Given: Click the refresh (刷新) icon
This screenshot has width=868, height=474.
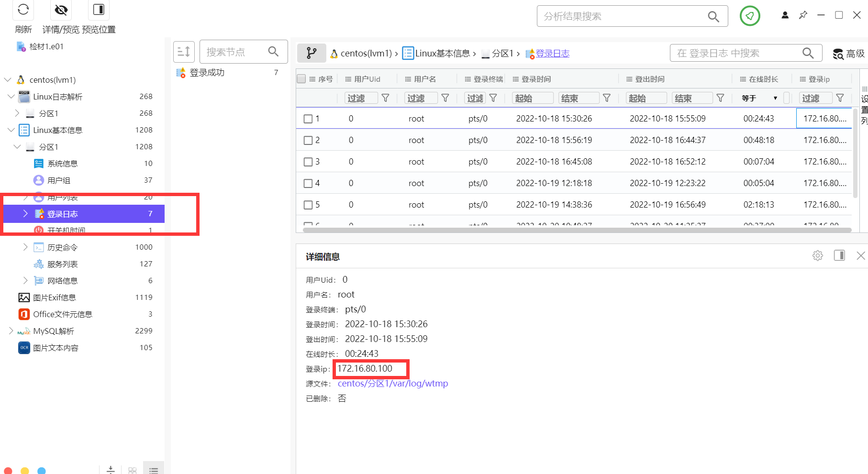Looking at the screenshot, I should click(23, 9).
